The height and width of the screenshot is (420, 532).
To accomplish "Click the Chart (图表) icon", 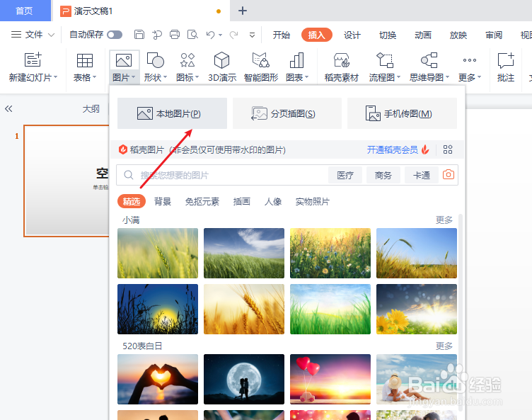I will click(297, 60).
